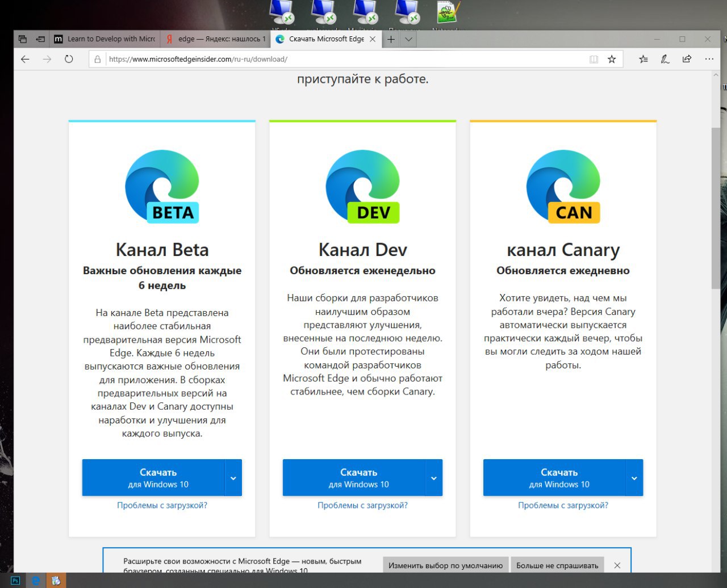The width and height of the screenshot is (727, 588).
Task: Open the set-aside tabs view icon
Action: point(23,39)
